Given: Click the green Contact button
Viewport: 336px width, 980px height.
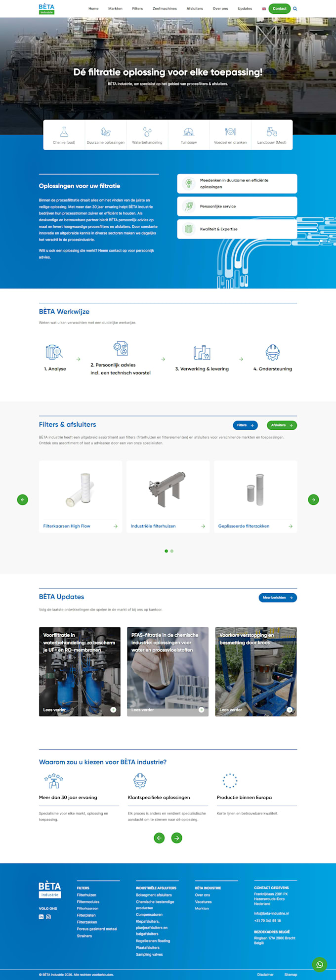Looking at the screenshot, I should (280, 9).
